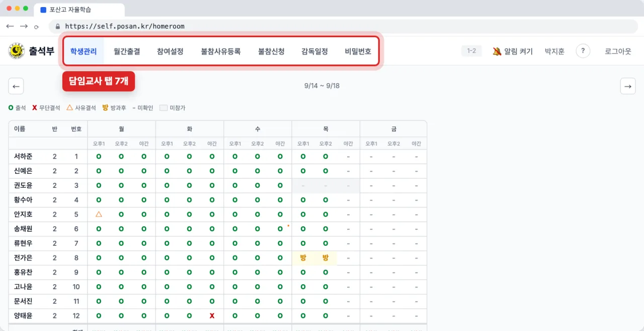
Task: Select the 불참신청 tab
Action: coord(271,51)
